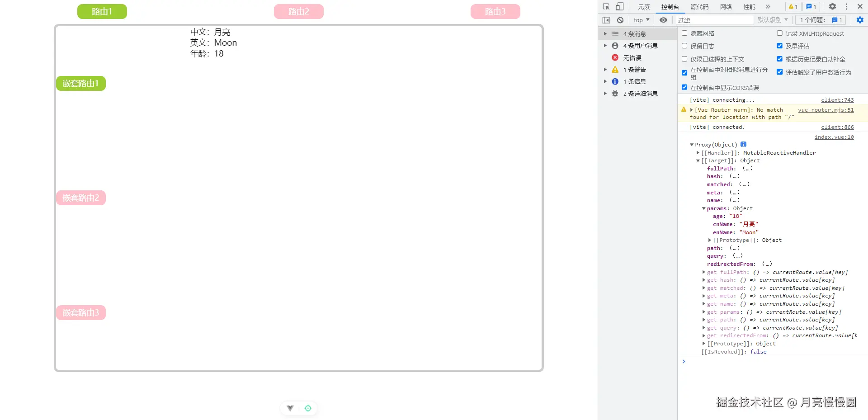
Task: Open the vue-router.mjs:51 source link
Action: [826, 110]
